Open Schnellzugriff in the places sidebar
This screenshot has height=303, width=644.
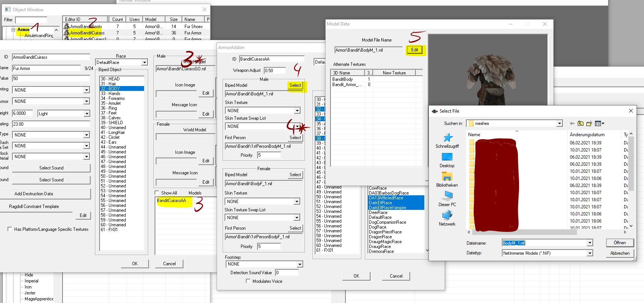(447, 141)
